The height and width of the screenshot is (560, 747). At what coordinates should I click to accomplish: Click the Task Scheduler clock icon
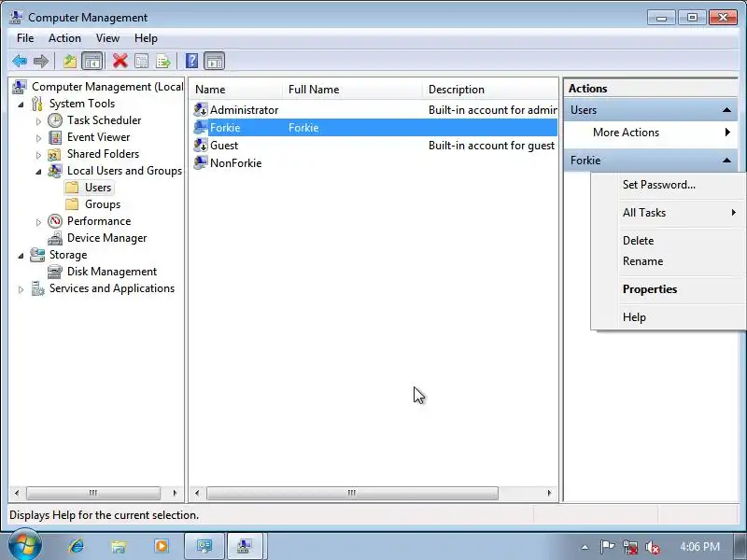(55, 120)
